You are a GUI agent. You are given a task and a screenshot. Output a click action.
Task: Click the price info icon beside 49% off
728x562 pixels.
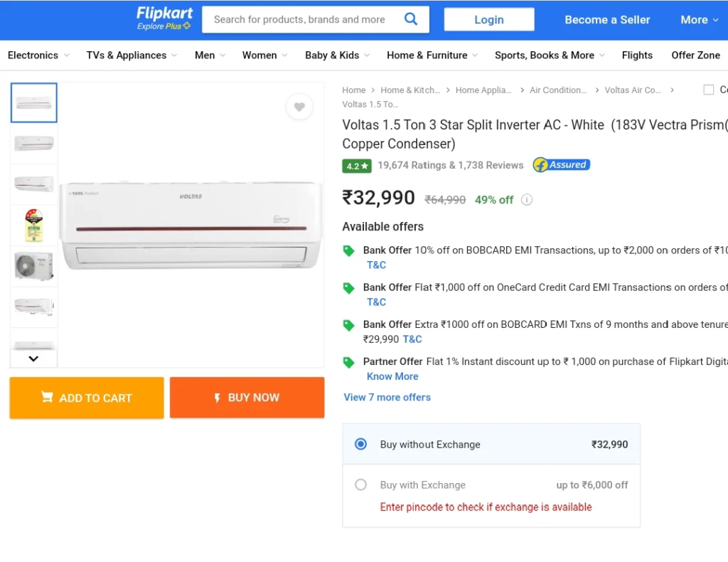pos(527,200)
